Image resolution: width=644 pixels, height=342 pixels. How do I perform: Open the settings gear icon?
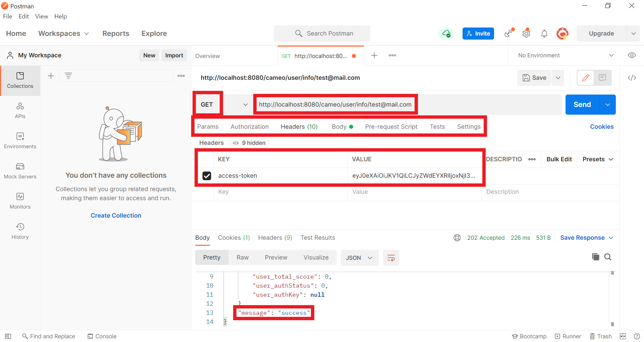click(526, 33)
